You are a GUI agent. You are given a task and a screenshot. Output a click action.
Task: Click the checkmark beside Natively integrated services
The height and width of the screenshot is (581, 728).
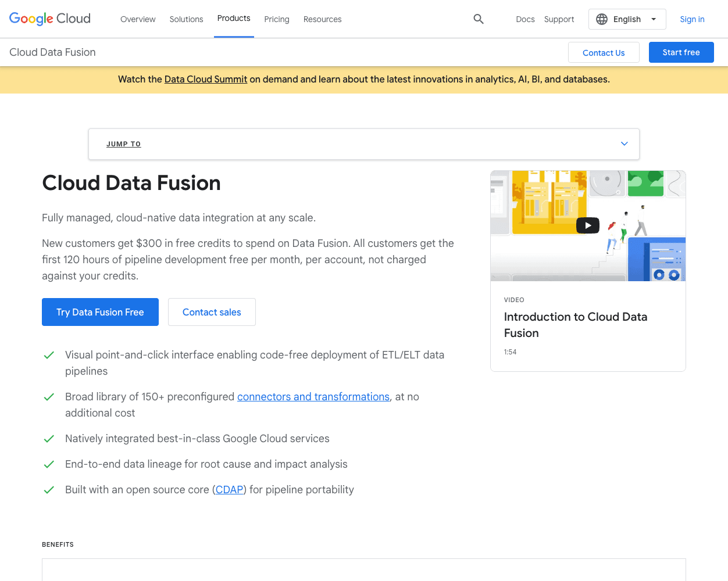pyautogui.click(x=49, y=439)
